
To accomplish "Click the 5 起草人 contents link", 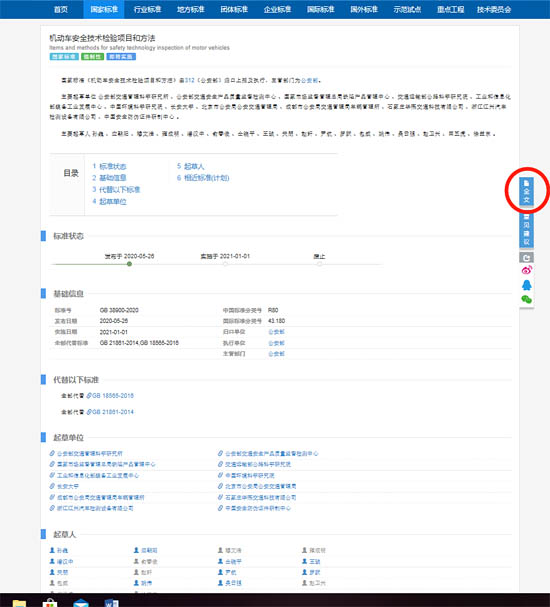I will click(190, 166).
